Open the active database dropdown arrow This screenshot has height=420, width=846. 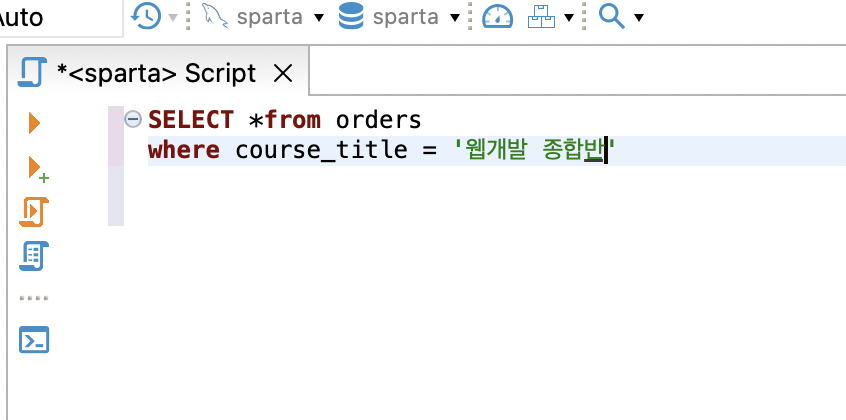pos(455,18)
